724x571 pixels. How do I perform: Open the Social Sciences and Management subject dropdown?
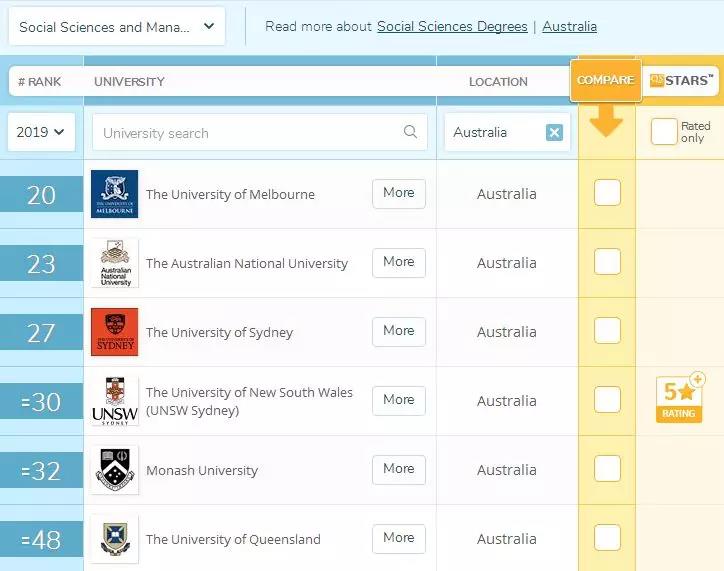(117, 26)
